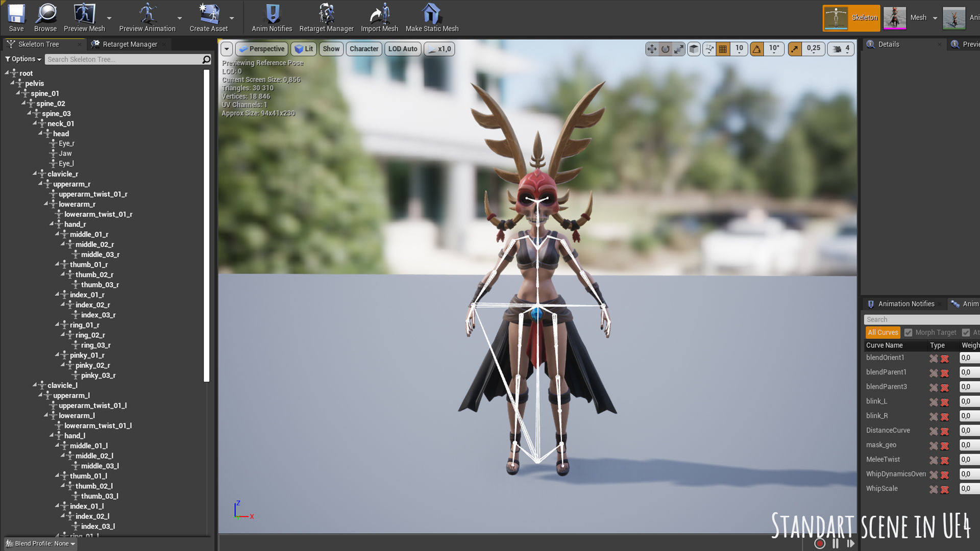The image size is (980, 551).
Task: Select the scale gizmo tool
Action: (x=679, y=49)
